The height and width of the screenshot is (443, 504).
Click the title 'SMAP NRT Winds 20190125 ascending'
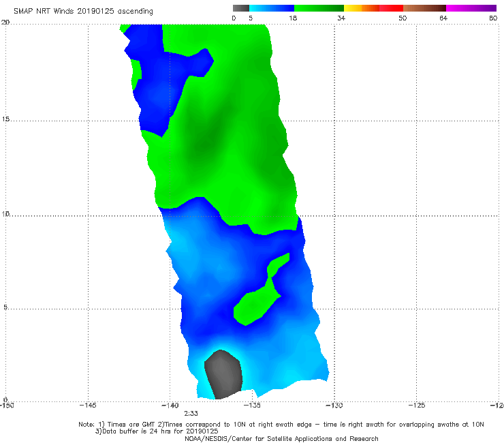click(x=83, y=11)
